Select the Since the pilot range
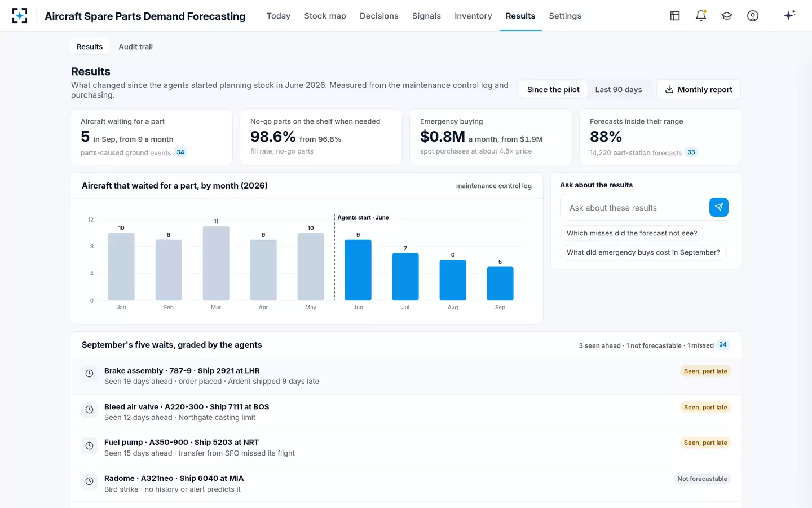 553,89
